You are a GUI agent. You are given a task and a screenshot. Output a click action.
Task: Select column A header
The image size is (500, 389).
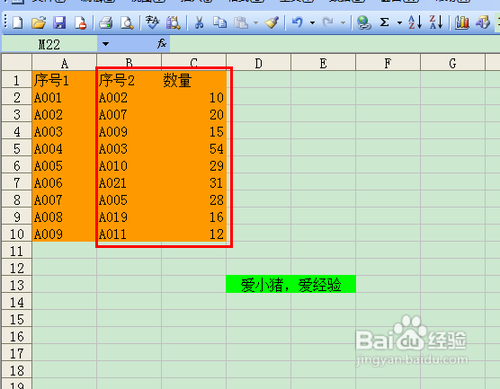click(x=64, y=63)
